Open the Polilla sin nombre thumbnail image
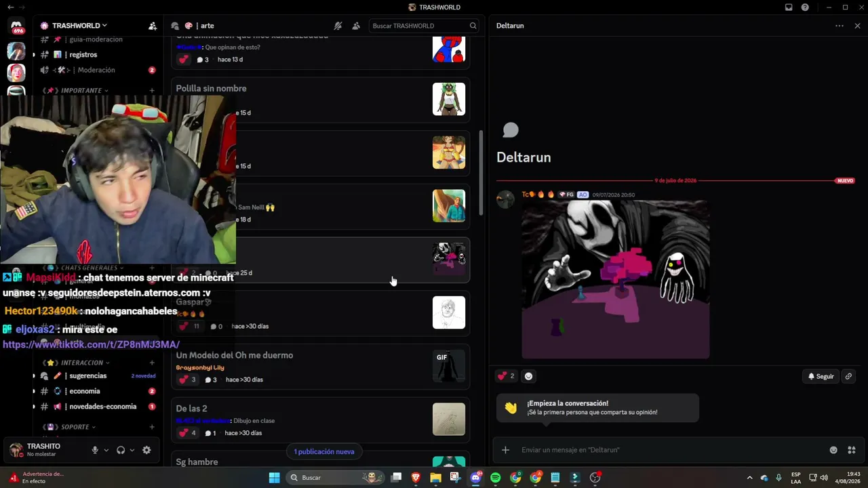Viewport: 868px width, 488px height. [449, 99]
